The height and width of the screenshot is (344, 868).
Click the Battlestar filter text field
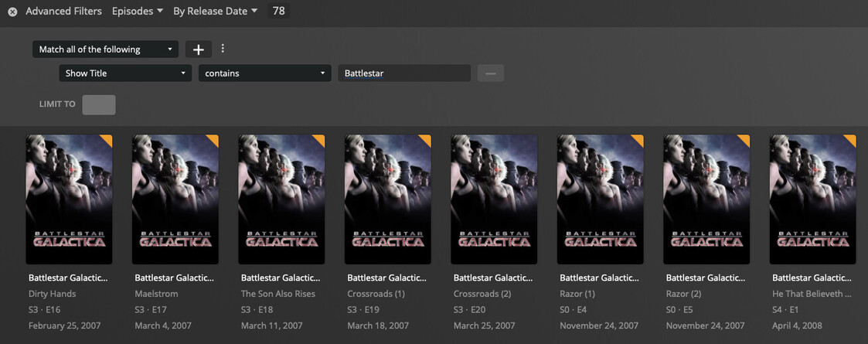tap(404, 73)
